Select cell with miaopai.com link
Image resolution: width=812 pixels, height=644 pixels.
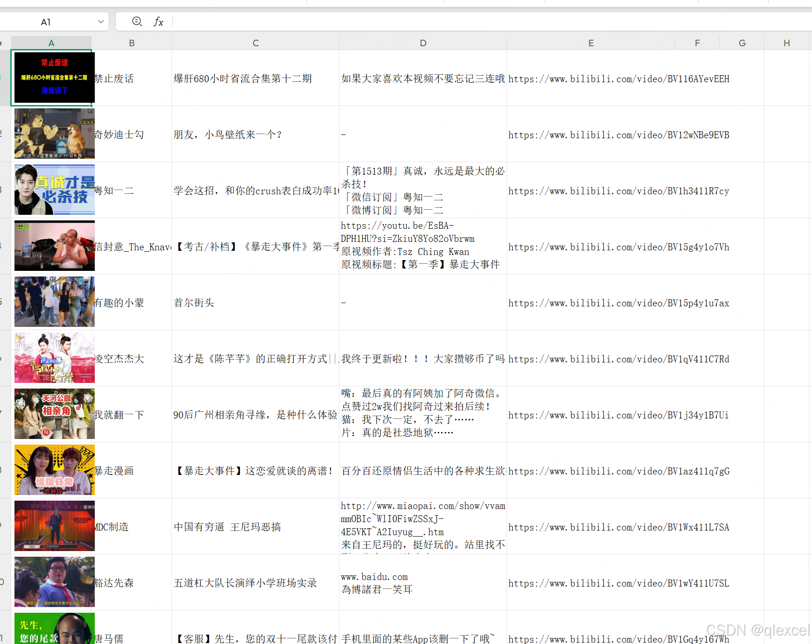pos(423,526)
